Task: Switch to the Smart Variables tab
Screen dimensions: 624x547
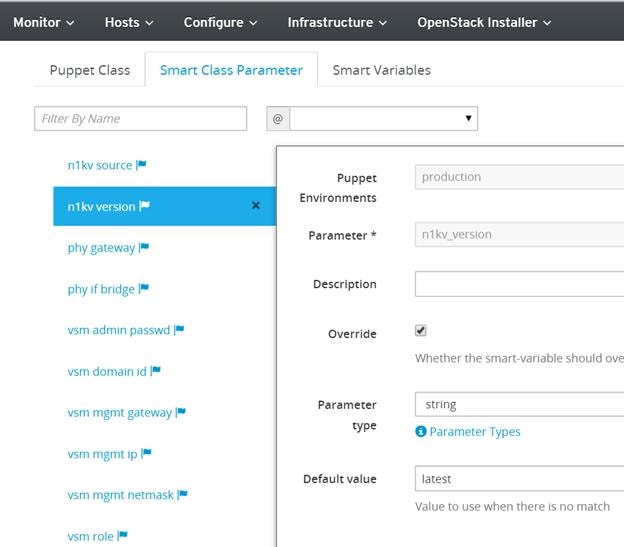Action: (382, 70)
